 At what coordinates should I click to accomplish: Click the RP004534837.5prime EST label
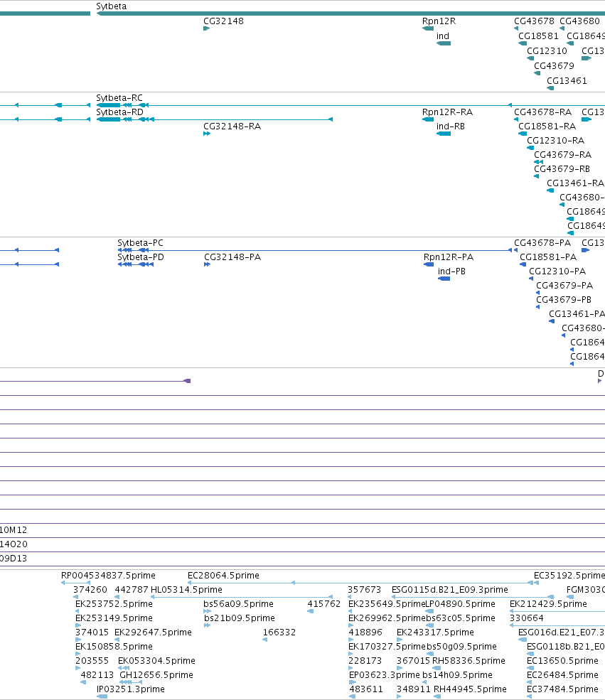click(x=108, y=576)
